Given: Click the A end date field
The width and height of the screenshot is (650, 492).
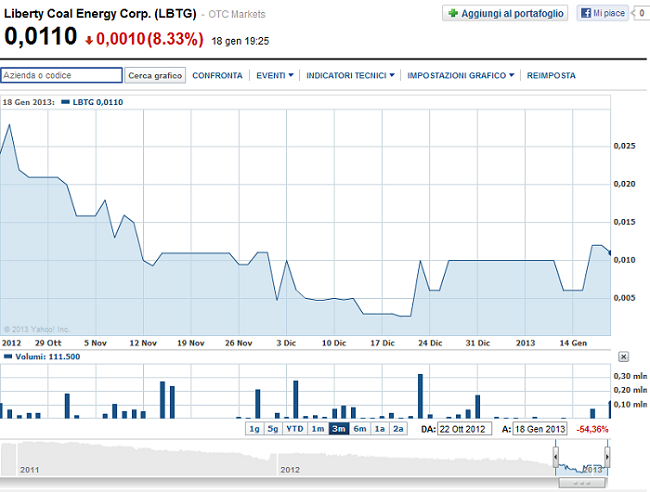Looking at the screenshot, I should click(540, 429).
